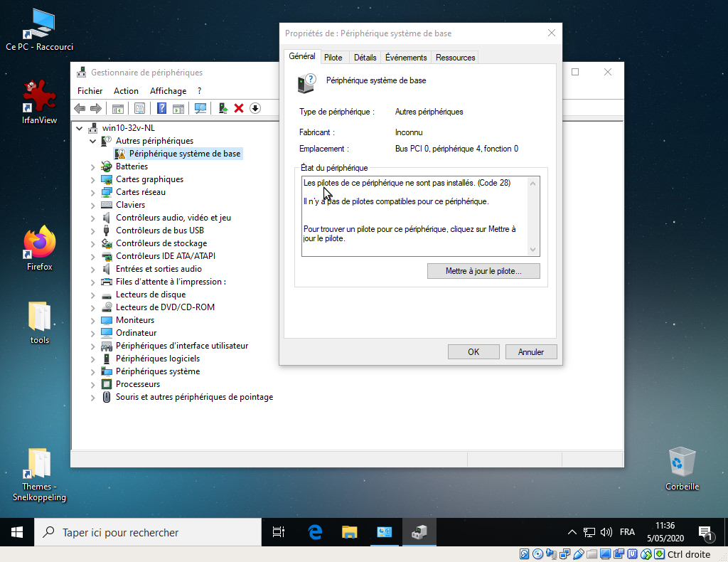728x562 pixels.
Task: Click the VirtualBox hard disk status icon
Action: [x=524, y=554]
